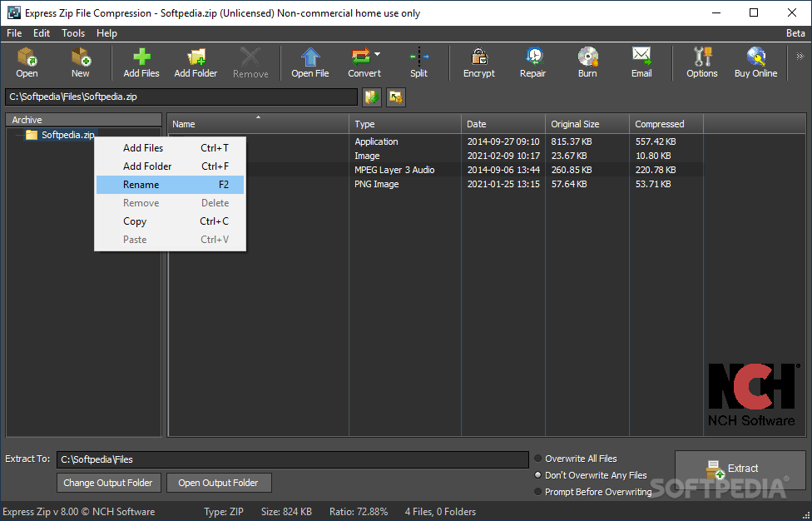This screenshot has height=521, width=812.
Task: Select the MPEG Layer 3 Audio row
Action: pos(435,170)
